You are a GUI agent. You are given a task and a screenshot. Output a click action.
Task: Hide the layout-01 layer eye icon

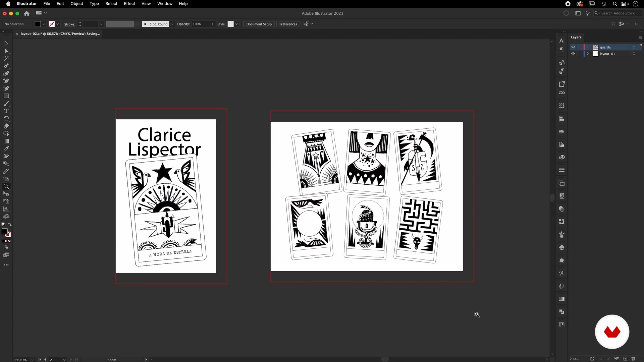pyautogui.click(x=573, y=54)
